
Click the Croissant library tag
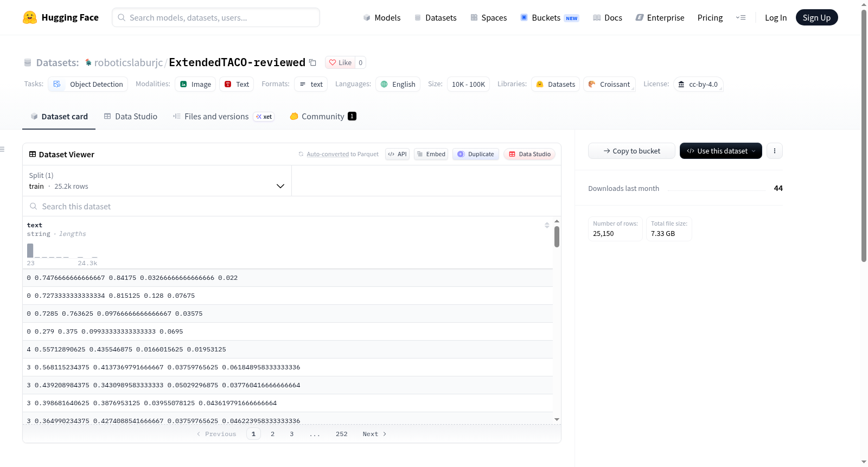[609, 84]
